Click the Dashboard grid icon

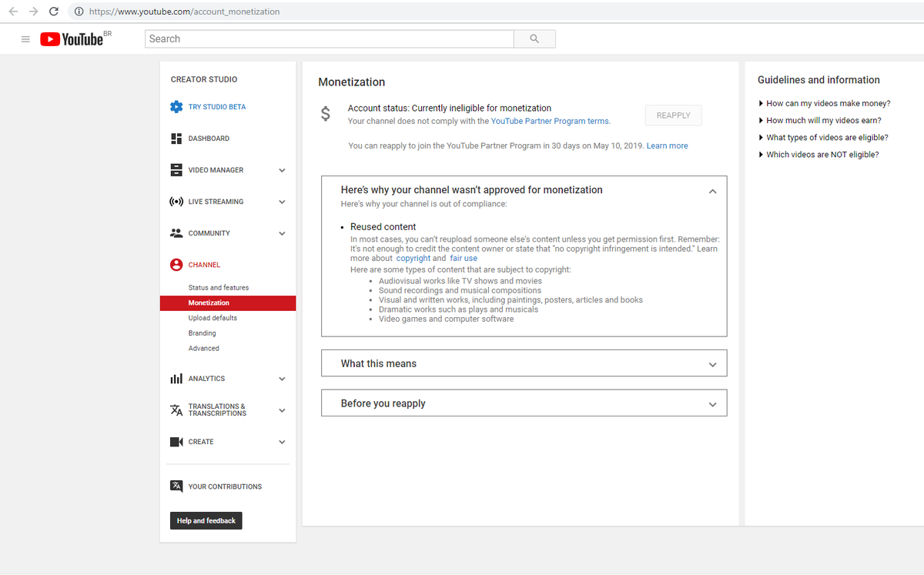[x=176, y=139]
